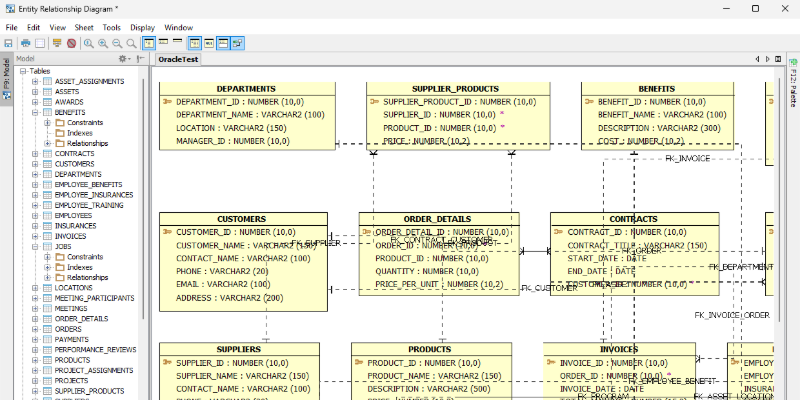
Task: Click the Constraints folder icon under BENEFITS
Action: 60,122
